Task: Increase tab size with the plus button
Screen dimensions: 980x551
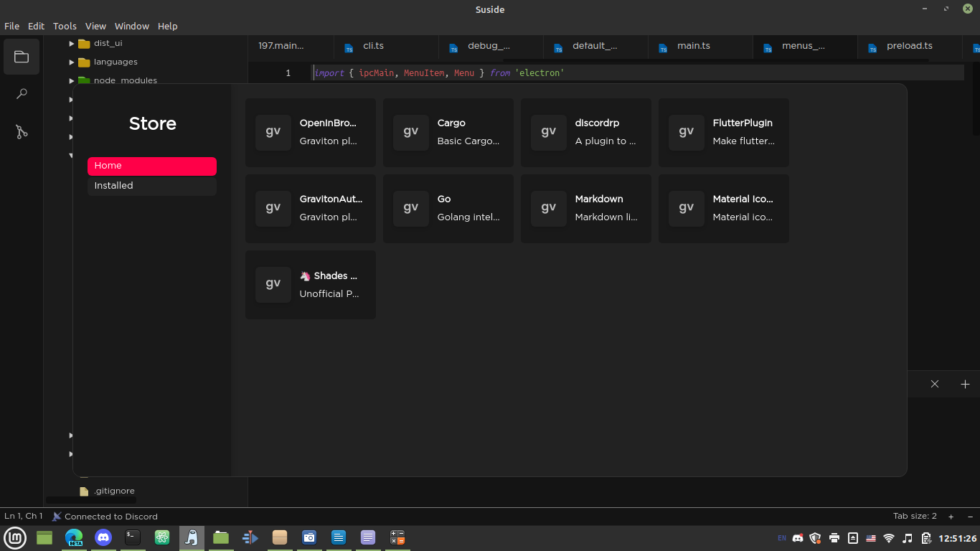Action: [x=951, y=516]
